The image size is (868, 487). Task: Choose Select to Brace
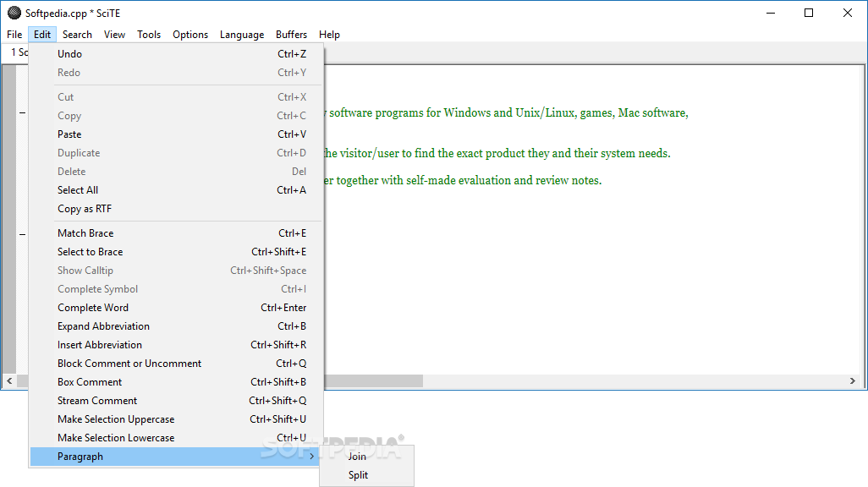point(176,252)
